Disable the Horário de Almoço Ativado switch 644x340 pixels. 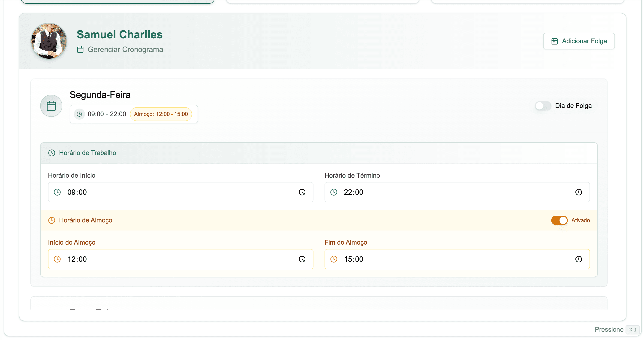tap(559, 220)
